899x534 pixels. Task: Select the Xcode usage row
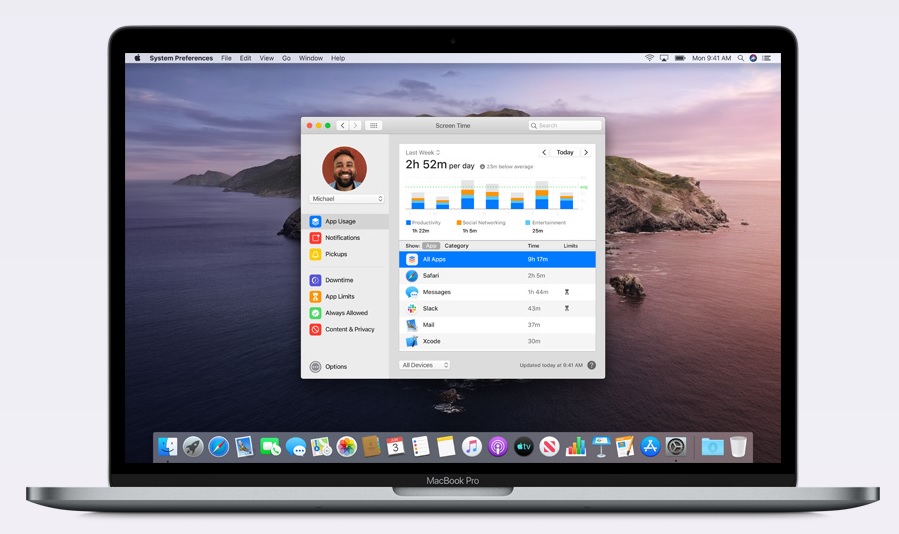tap(497, 341)
